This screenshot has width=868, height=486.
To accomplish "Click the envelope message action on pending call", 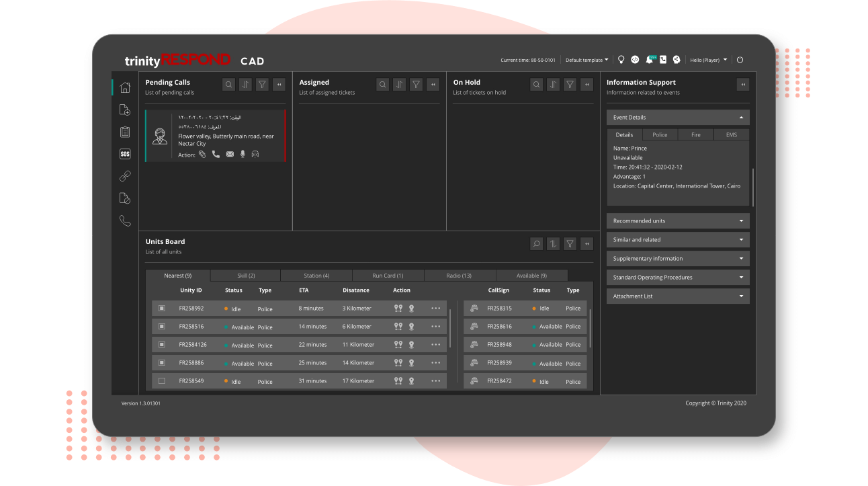I will pyautogui.click(x=230, y=154).
